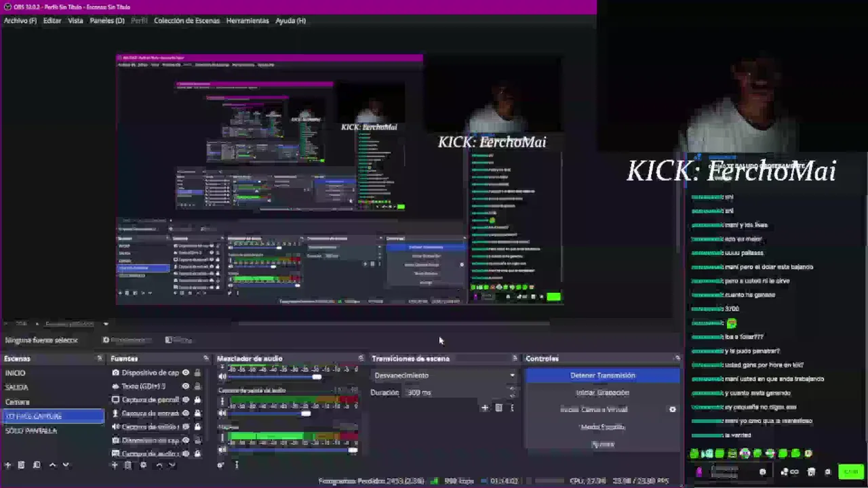The image size is (868, 488).
Task: Add a new source in Fuentes
Action: click(x=114, y=465)
